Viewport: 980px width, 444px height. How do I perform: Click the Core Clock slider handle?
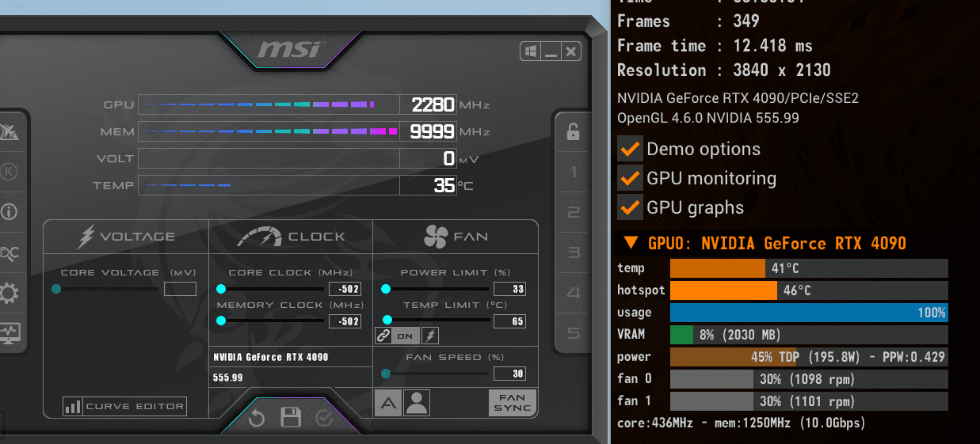point(221,289)
